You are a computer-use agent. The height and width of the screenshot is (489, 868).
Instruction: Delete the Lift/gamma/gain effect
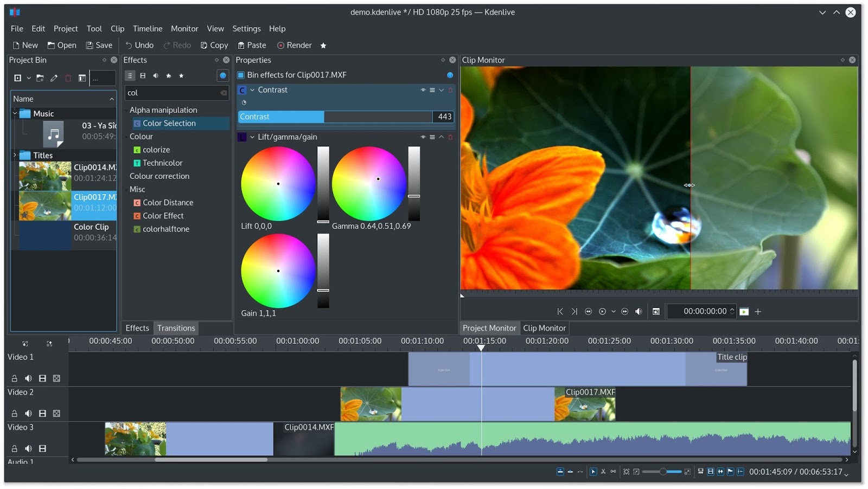pos(450,137)
